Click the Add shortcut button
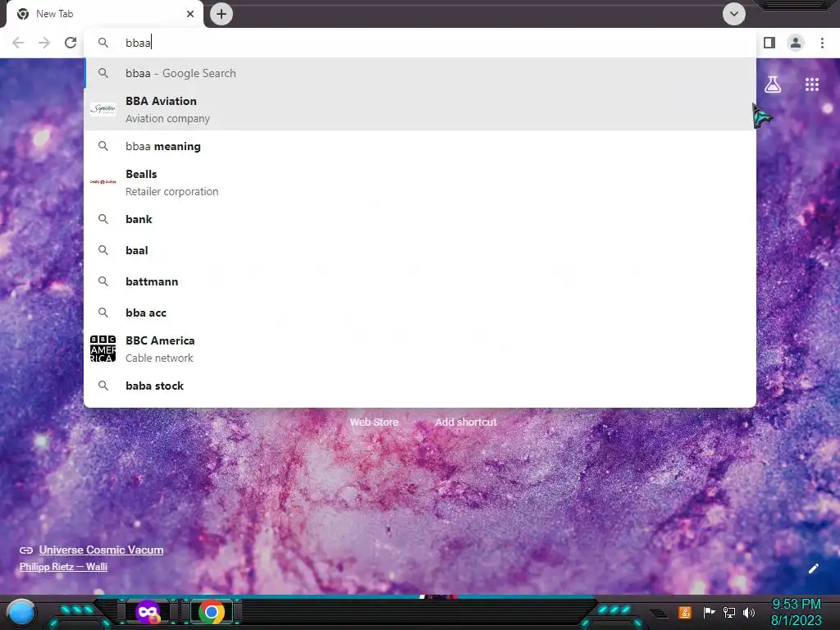This screenshot has width=840, height=630. pos(466,422)
